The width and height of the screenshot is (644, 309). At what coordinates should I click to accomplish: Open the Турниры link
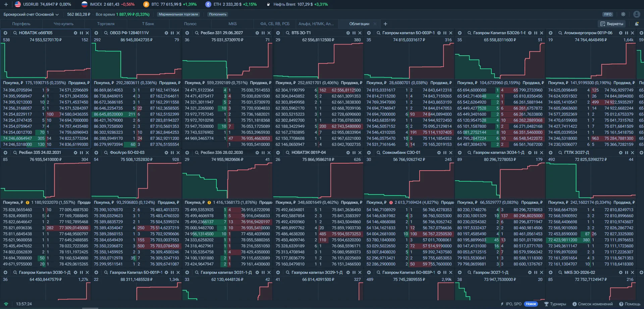(x=555, y=304)
